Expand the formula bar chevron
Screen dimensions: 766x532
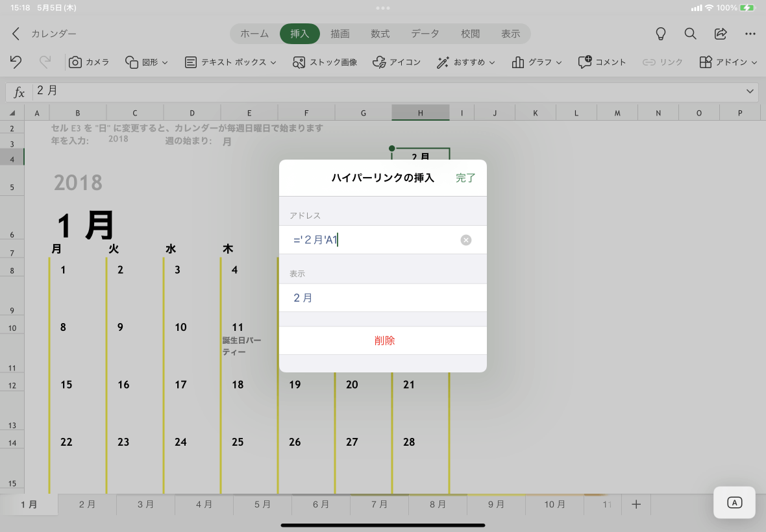pos(750,91)
